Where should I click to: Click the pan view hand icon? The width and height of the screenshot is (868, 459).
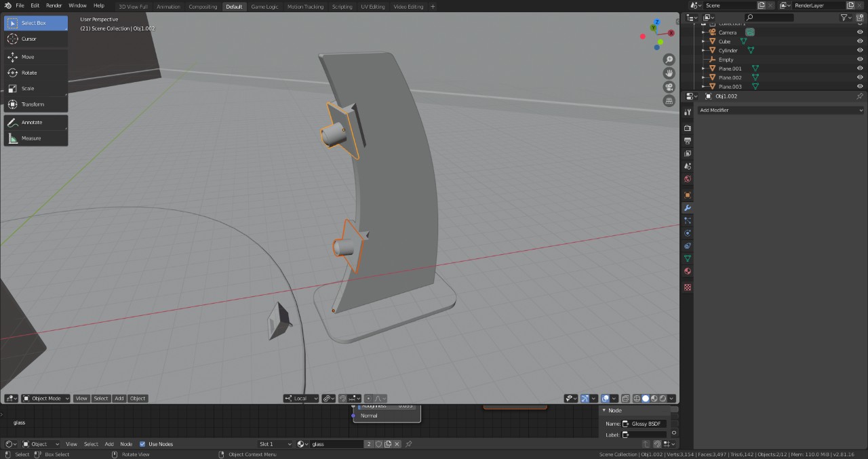point(669,73)
